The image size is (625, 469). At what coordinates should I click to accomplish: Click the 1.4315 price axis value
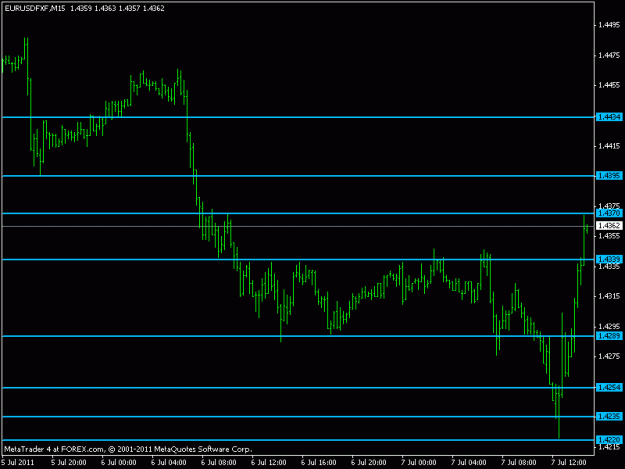(x=609, y=296)
